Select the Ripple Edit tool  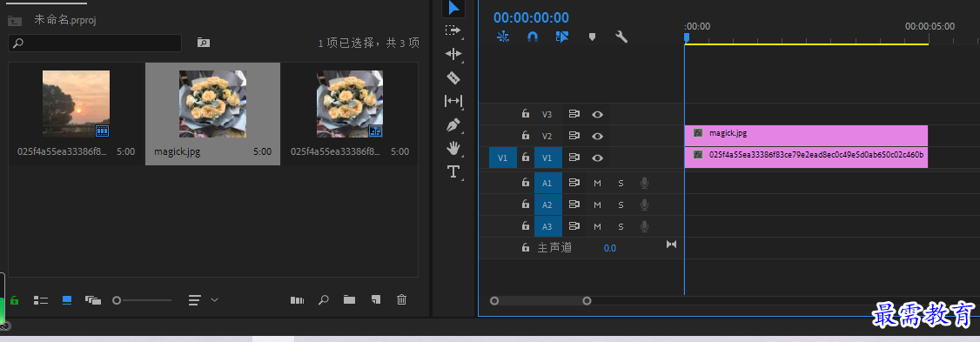pos(453,54)
